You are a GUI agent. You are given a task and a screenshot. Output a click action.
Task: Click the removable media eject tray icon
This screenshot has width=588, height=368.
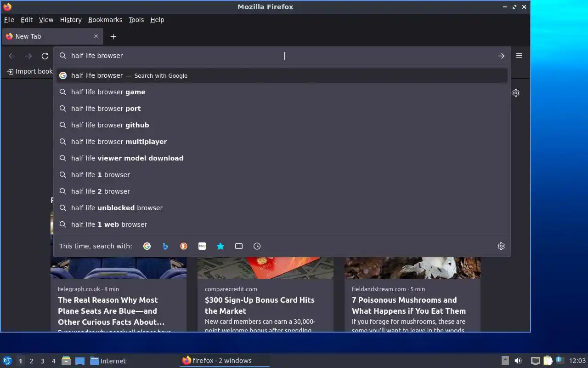point(505,361)
